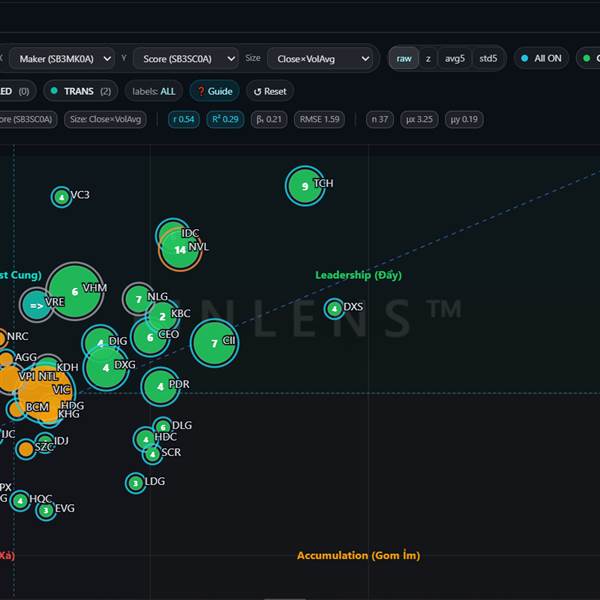
Task: Click the VHM bubble marker
Action: coord(75,291)
